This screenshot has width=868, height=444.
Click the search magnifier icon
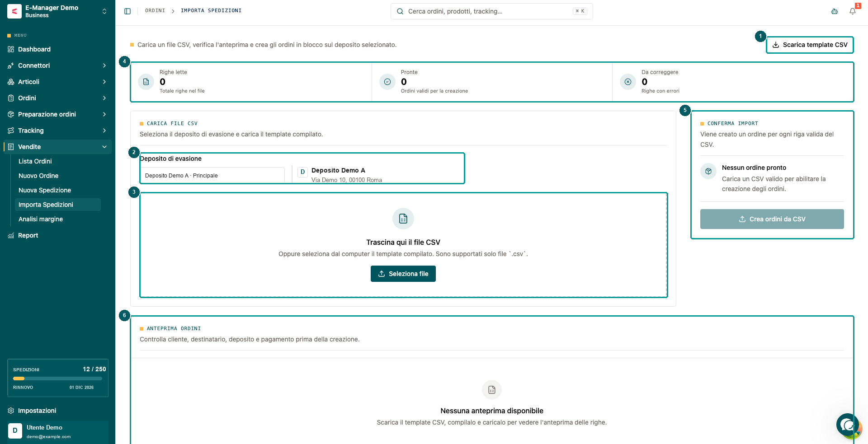pos(400,11)
